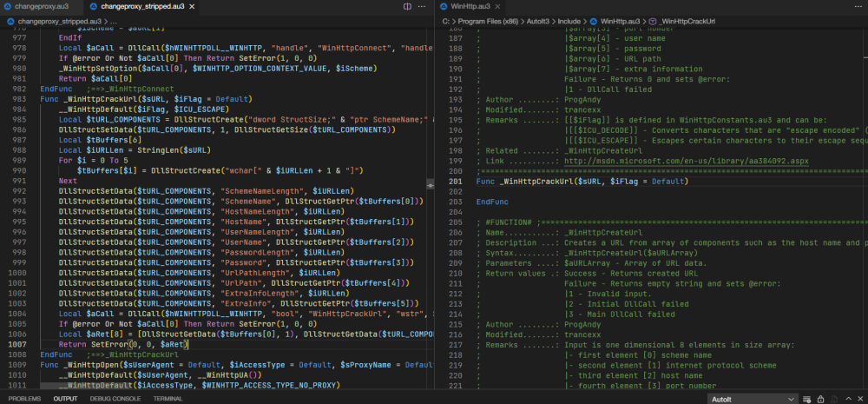This screenshot has width=868, height=404.
Task: Click line number 1007 in left editor
Action: (17, 344)
